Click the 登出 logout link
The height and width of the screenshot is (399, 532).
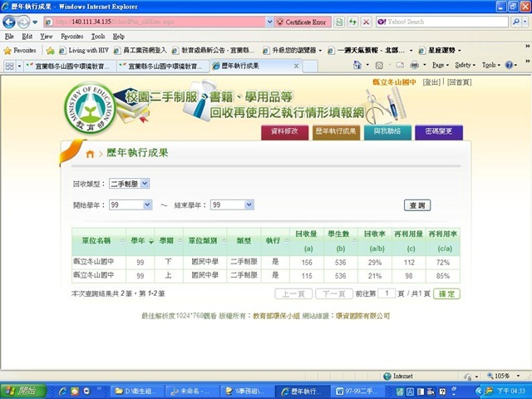coord(431,81)
